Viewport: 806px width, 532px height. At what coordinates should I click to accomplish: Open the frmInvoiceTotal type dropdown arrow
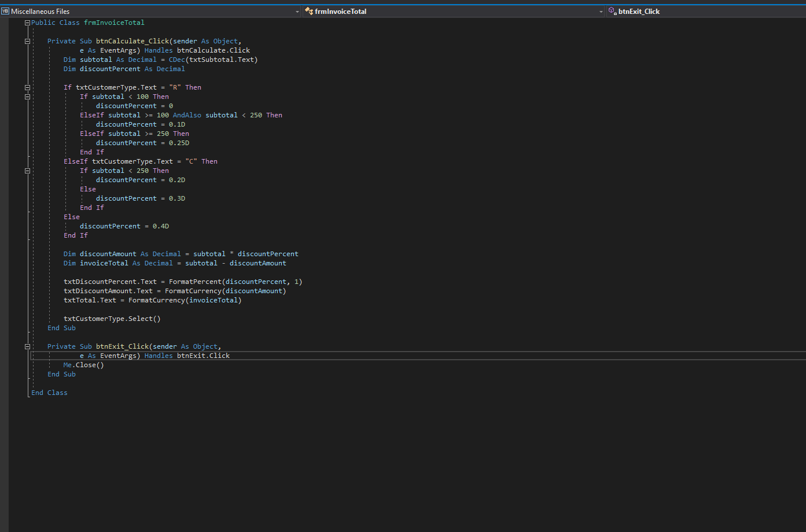click(x=601, y=12)
